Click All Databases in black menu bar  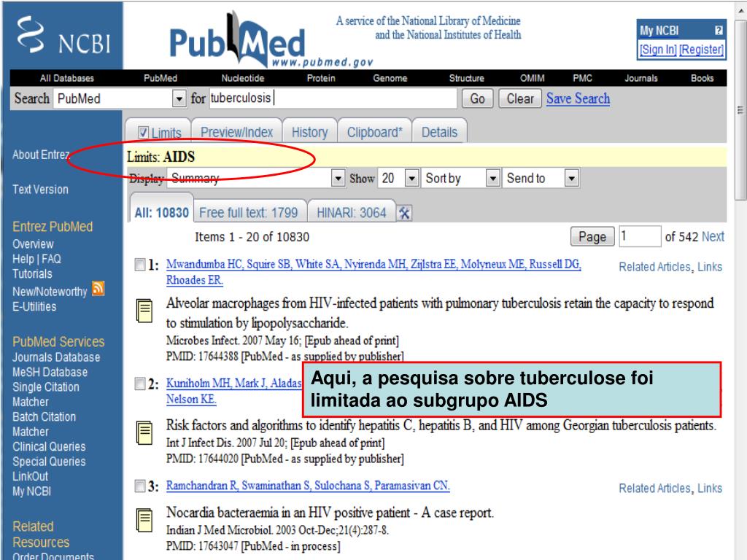click(x=66, y=78)
